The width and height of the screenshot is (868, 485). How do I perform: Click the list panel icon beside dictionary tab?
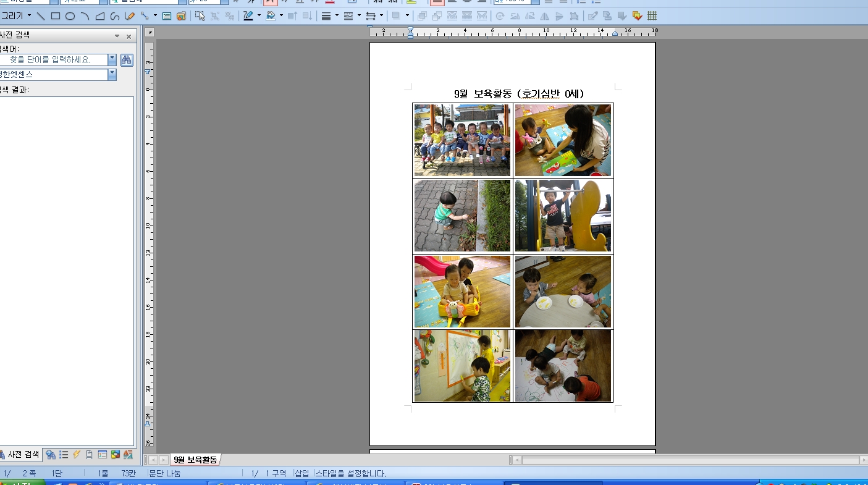tap(64, 455)
